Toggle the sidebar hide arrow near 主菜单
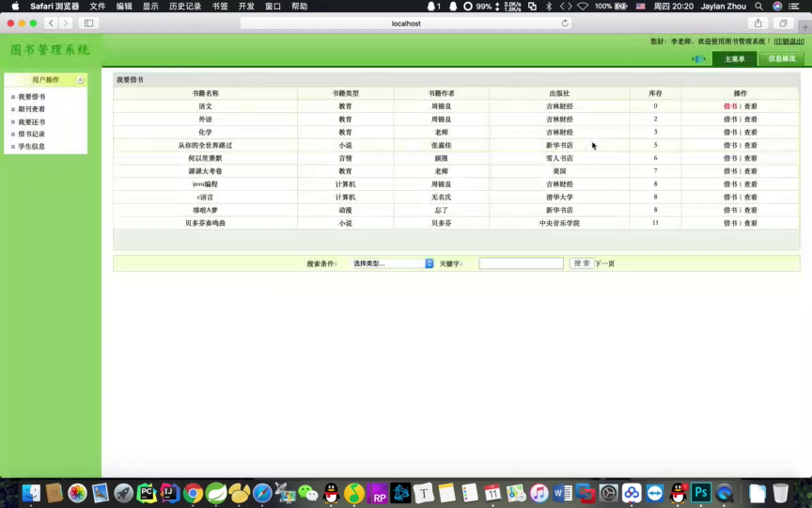This screenshot has height=508, width=812. point(698,59)
